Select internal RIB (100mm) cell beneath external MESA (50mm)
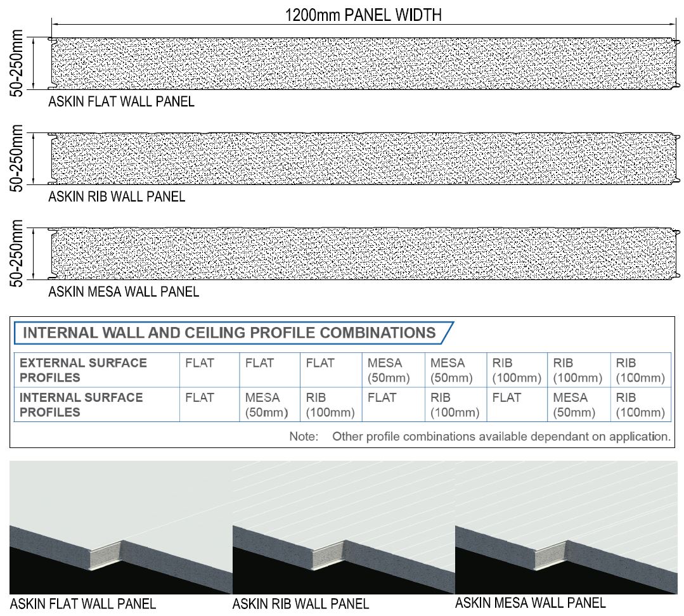The width and height of the screenshot is (684, 616). tap(456, 404)
